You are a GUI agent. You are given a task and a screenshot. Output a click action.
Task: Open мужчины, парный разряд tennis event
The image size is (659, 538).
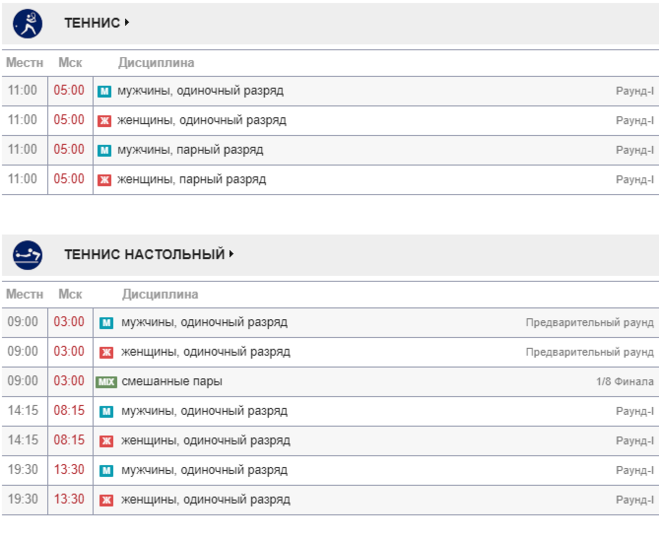click(190, 150)
